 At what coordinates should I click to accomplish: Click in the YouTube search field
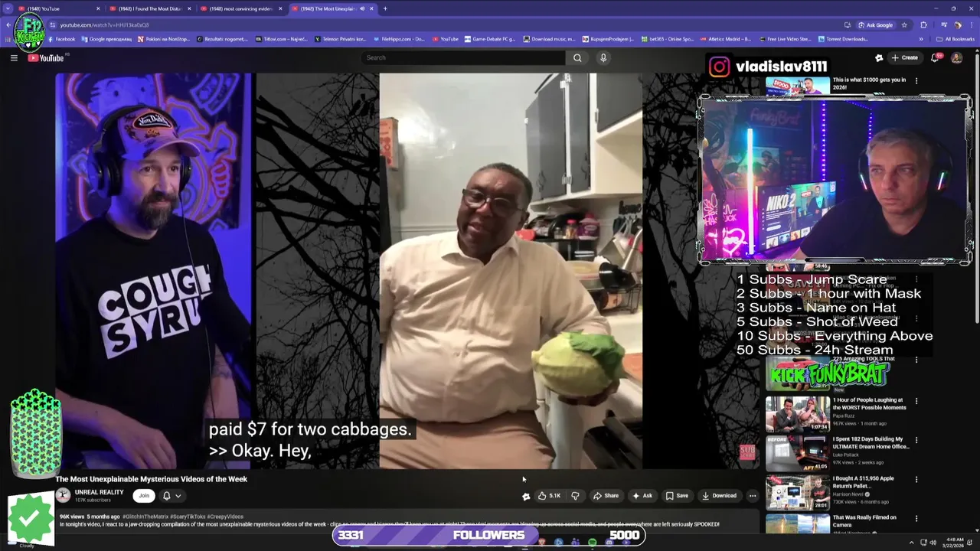tap(463, 57)
